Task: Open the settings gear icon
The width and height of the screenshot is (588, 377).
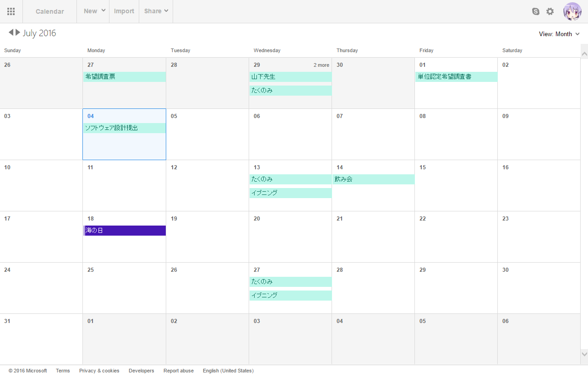Action: 550,11
